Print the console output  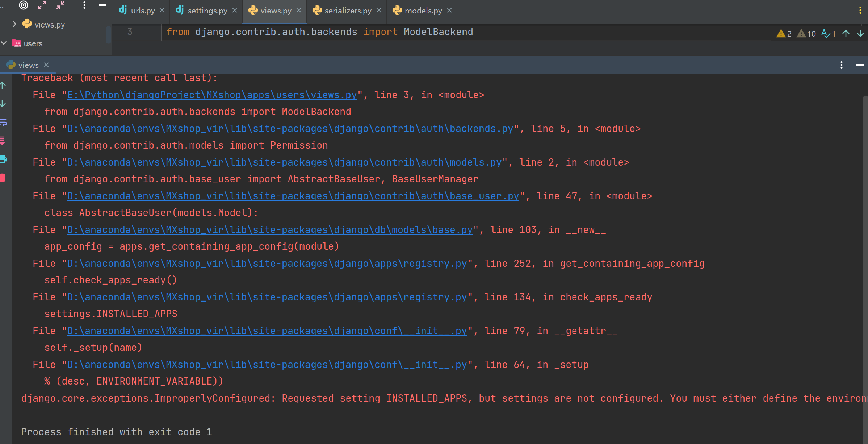coord(4,160)
